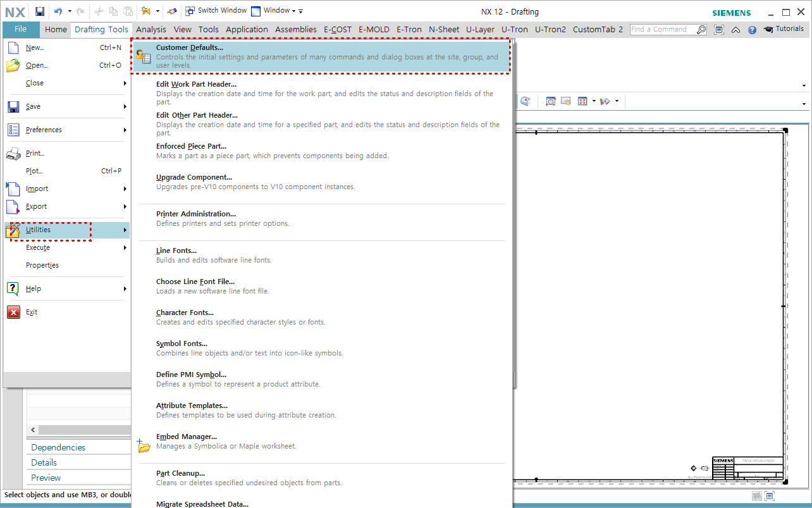Switch to the View ribbon tab
The height and width of the screenshot is (508, 812).
(x=183, y=29)
